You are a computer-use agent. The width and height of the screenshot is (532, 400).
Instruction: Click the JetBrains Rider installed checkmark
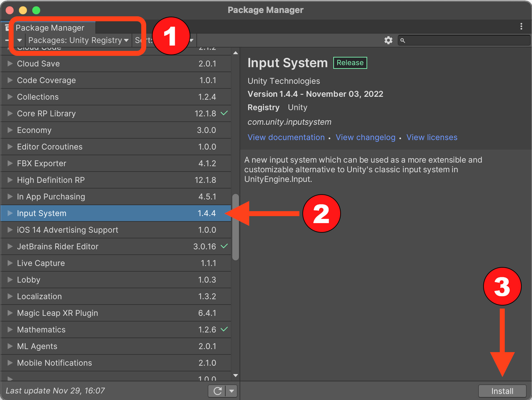[x=224, y=246]
